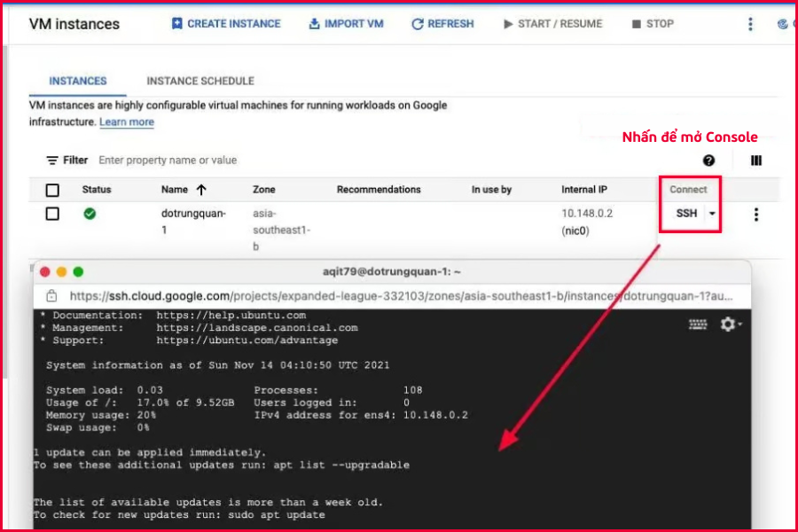Click the Stop button
Image resolution: width=798 pixels, height=532 pixels.
(x=653, y=24)
